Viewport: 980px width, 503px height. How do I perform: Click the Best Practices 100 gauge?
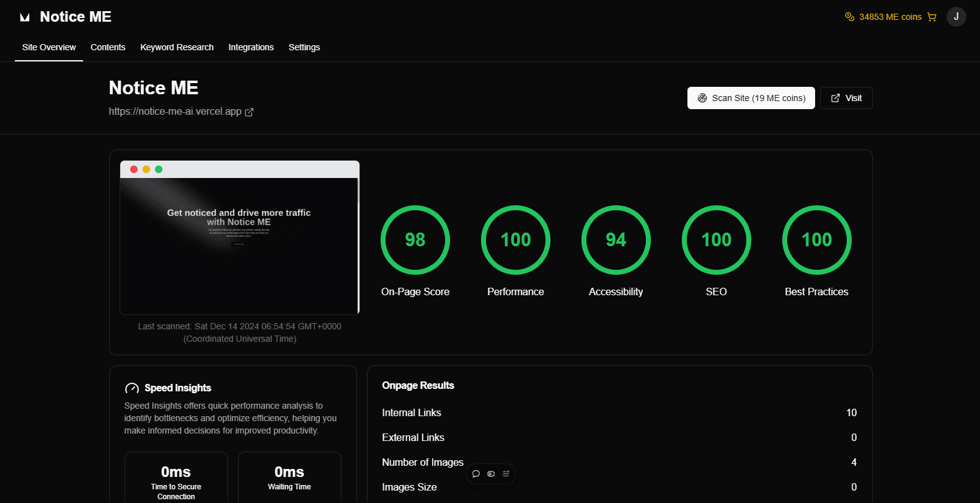817,240
